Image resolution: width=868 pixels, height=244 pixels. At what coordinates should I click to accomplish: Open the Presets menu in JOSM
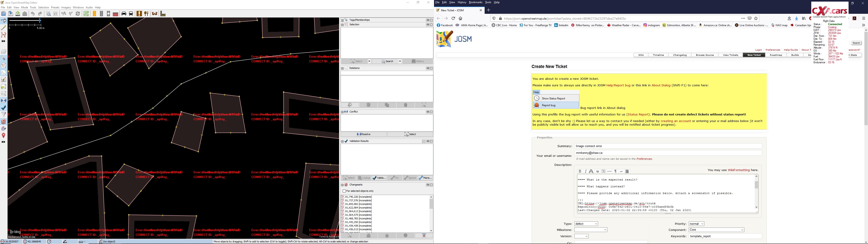pyautogui.click(x=55, y=7)
